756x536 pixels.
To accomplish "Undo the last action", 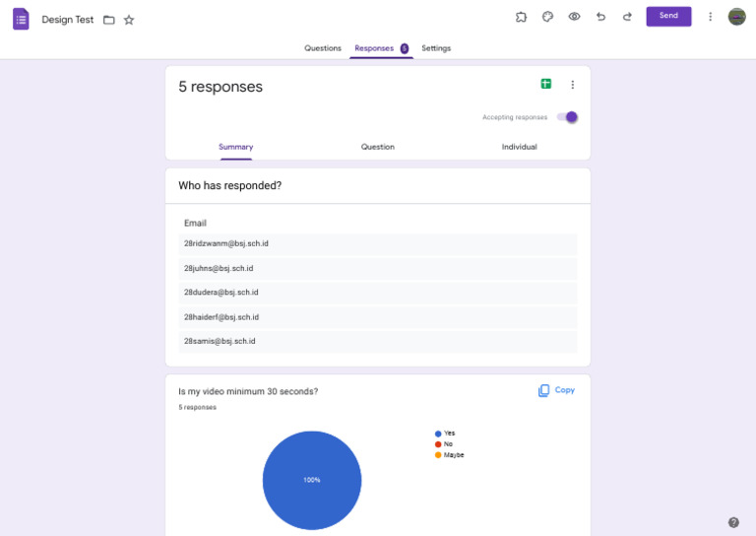I will coord(600,17).
